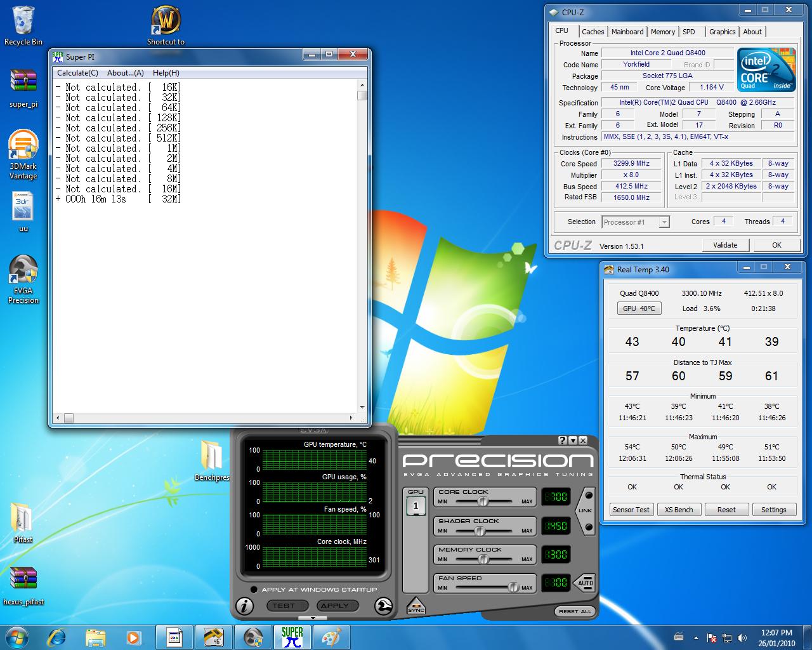Click Sensor Test in Real Temp
Image resolution: width=812 pixels, height=650 pixels.
(631, 510)
